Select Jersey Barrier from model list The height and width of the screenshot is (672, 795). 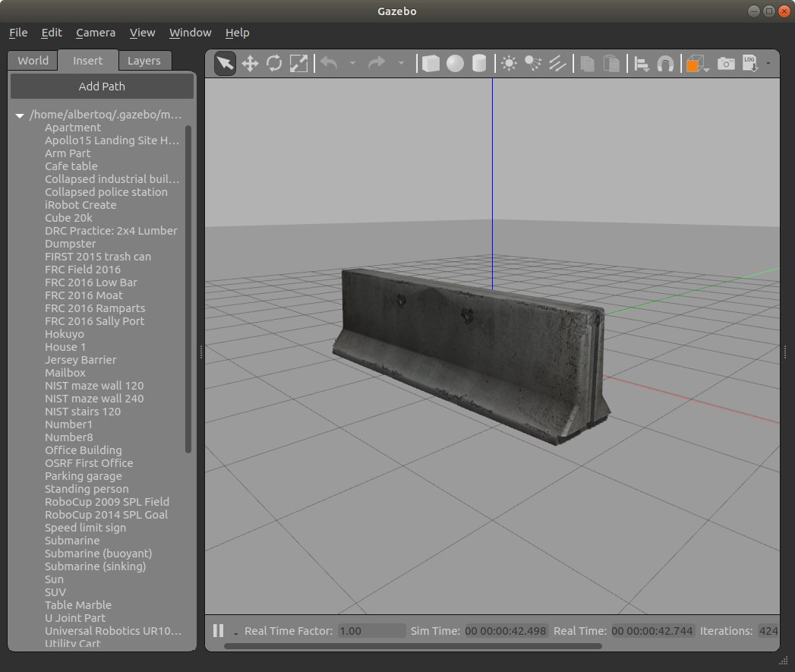pyautogui.click(x=80, y=360)
